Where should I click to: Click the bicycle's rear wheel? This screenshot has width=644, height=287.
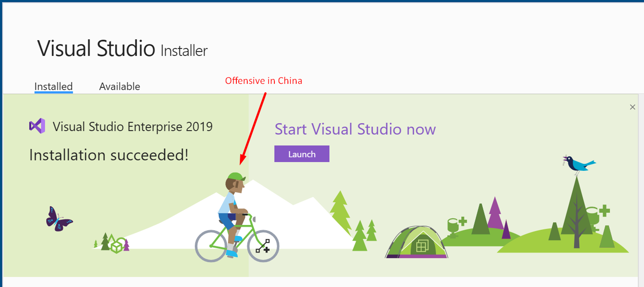[x=211, y=246]
